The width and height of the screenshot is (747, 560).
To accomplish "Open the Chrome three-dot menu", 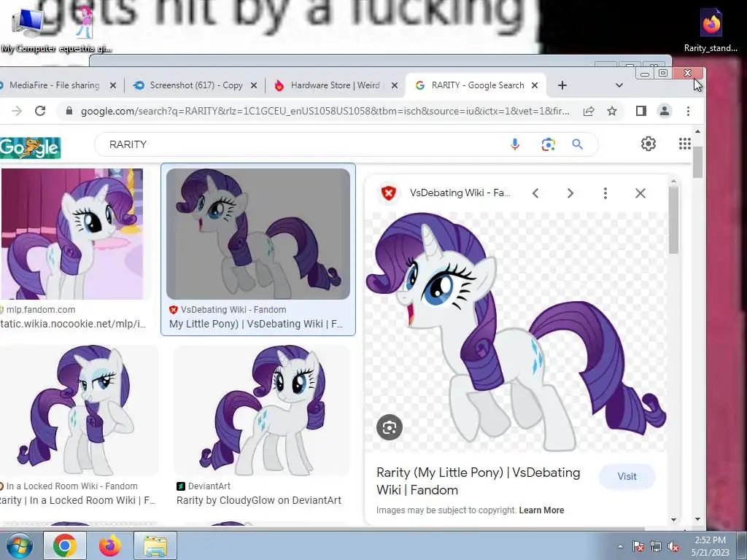I will [688, 111].
